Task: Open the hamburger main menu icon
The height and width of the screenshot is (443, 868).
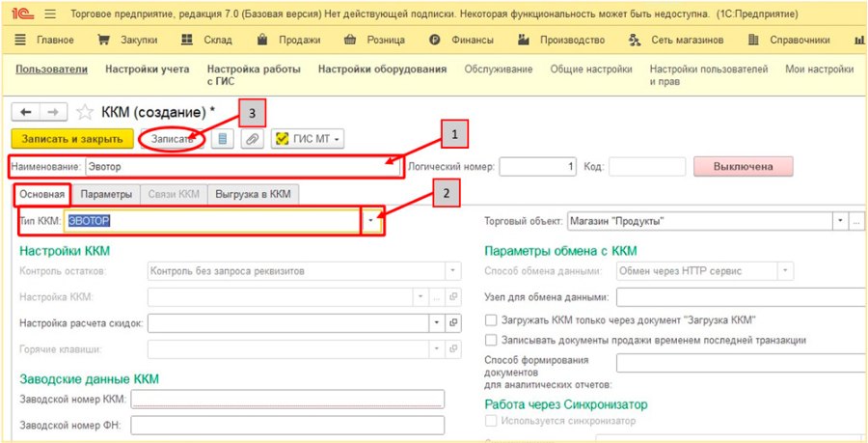Action: 50,14
